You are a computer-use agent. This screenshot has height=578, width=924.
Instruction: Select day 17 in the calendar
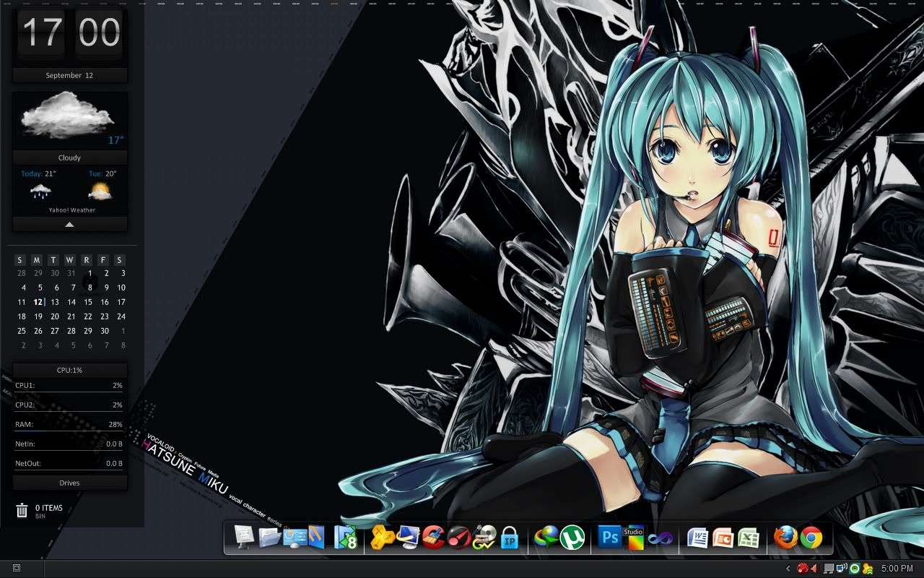(121, 302)
